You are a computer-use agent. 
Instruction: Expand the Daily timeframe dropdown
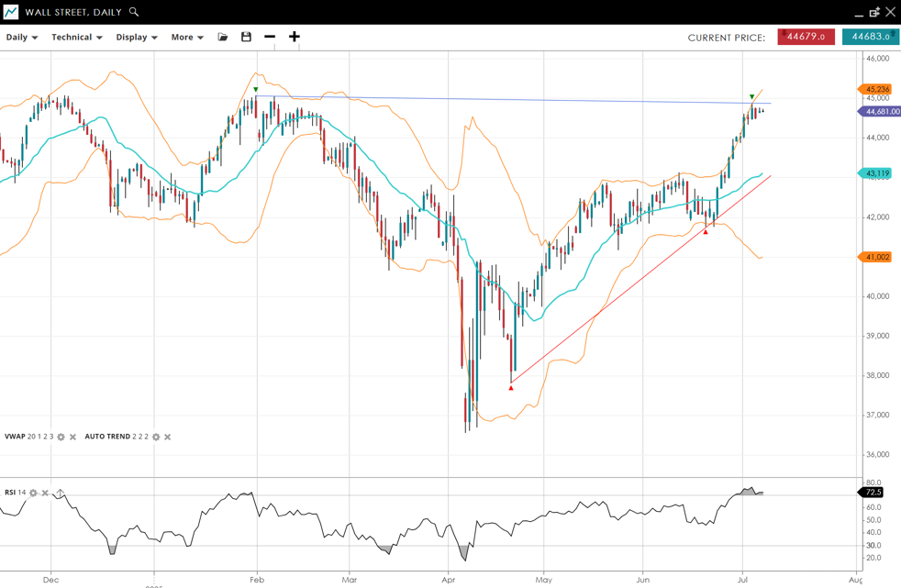pos(22,38)
